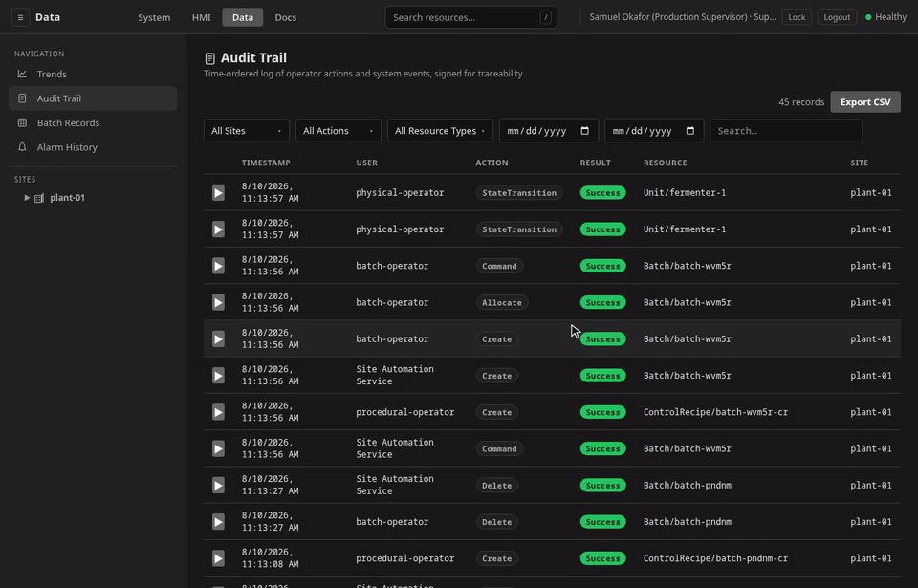
Task: Expand batch-operator Delete row for batch-pndnm
Action: (218, 522)
